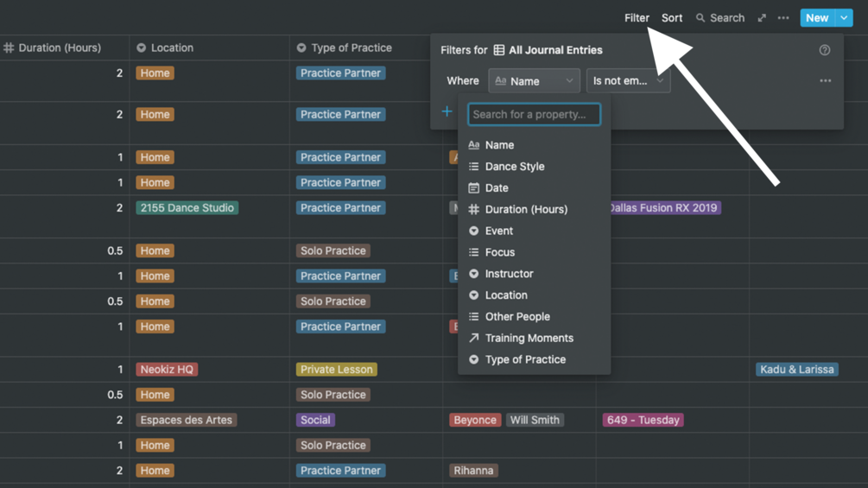Open the view's more options ellipsis
The width and height of the screenshot is (868, 488).
click(783, 18)
